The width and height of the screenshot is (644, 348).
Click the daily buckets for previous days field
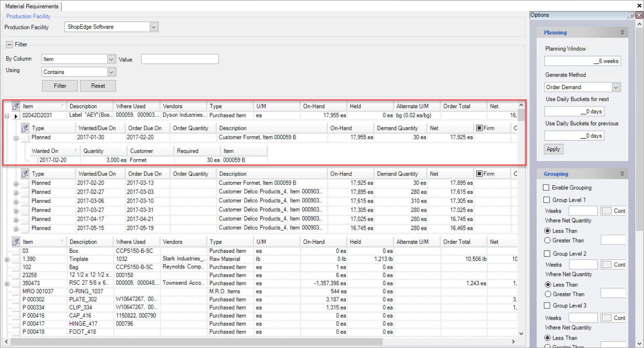pos(574,136)
